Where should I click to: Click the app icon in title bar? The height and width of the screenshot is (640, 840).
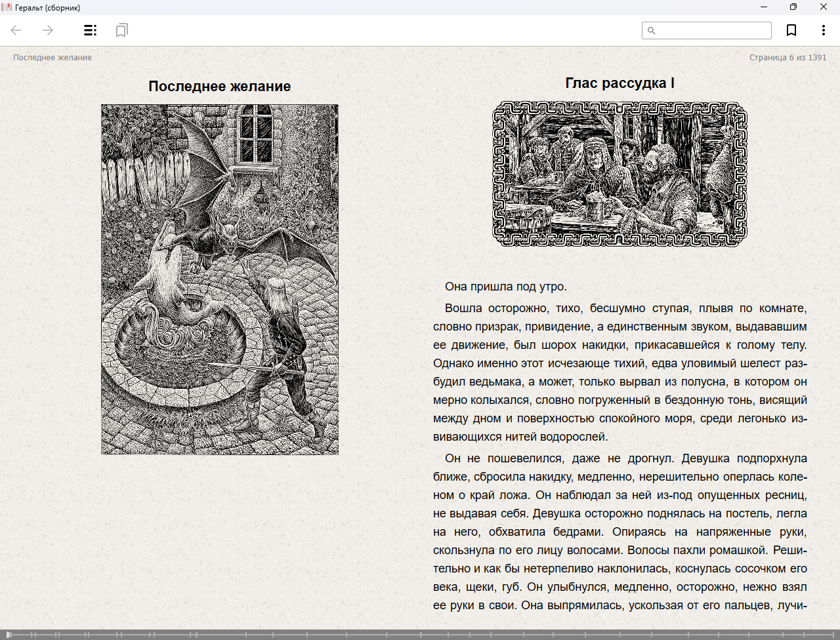7,7
